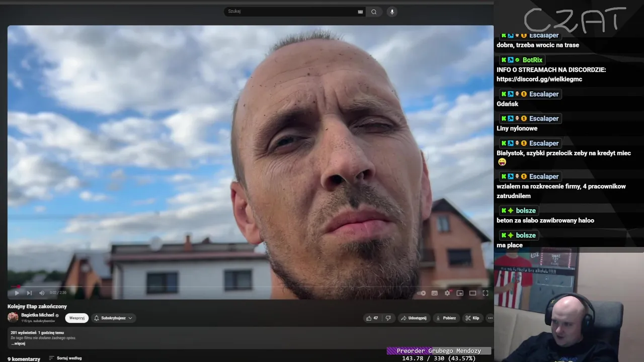Screen dimensions: 644x362
Task: Mute the video volume
Action: [x=42, y=293]
